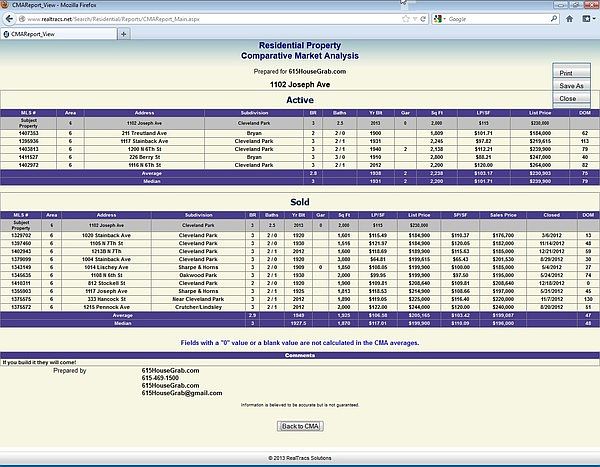Click inside the Google search box
Viewport: 600px width, 467px height.
tap(495, 19)
